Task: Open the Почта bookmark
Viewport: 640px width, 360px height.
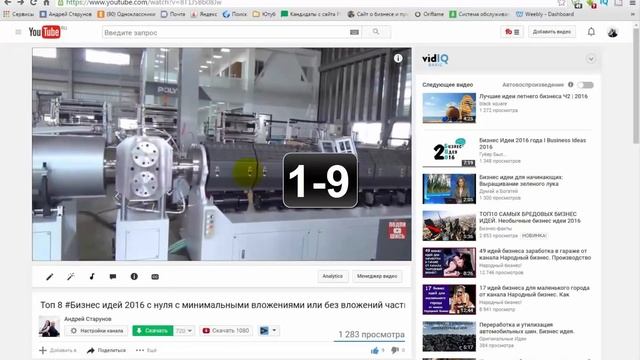Action: point(173,14)
